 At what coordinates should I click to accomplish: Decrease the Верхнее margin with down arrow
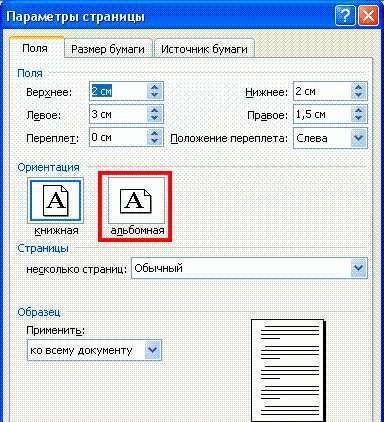tap(154, 95)
